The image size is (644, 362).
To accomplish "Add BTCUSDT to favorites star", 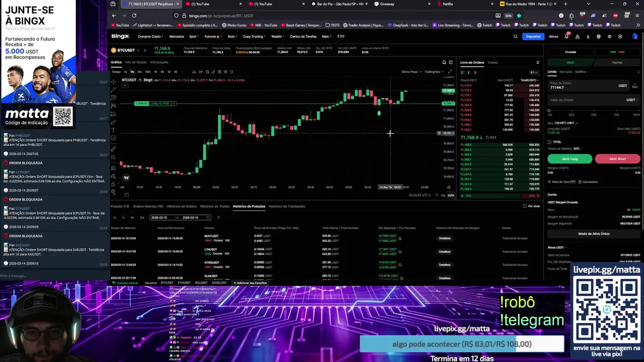I will 145,50.
